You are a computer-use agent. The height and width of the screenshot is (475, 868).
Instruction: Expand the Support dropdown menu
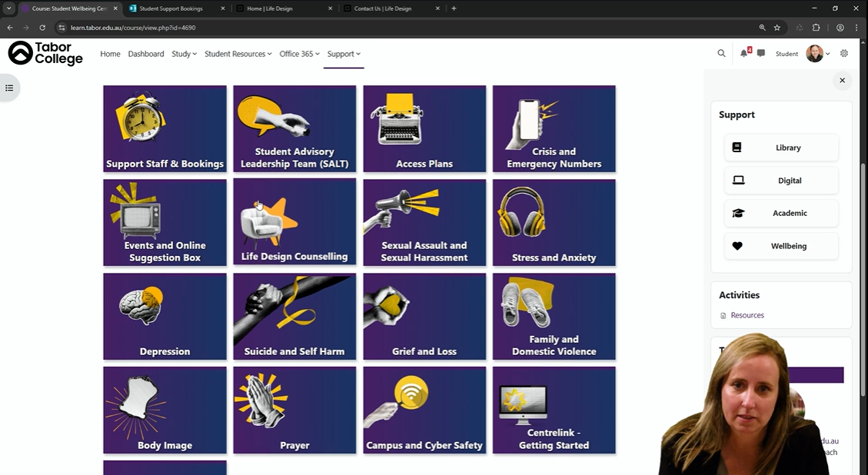pyautogui.click(x=344, y=54)
